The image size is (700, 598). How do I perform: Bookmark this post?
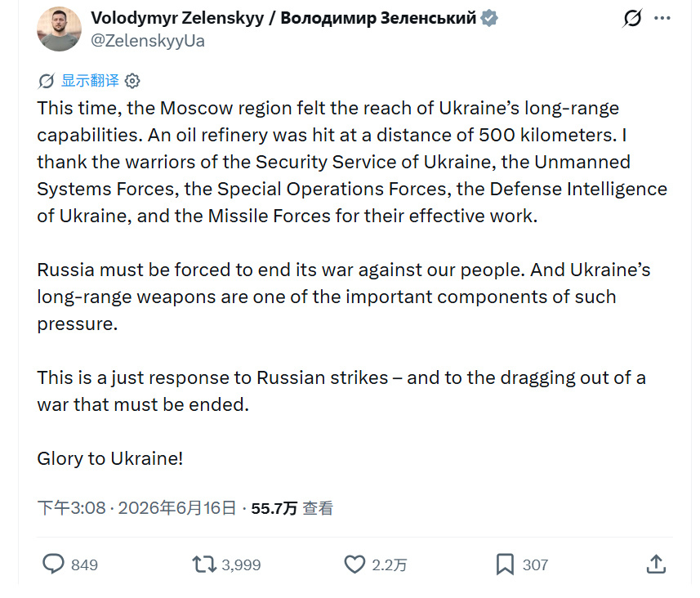[505, 564]
